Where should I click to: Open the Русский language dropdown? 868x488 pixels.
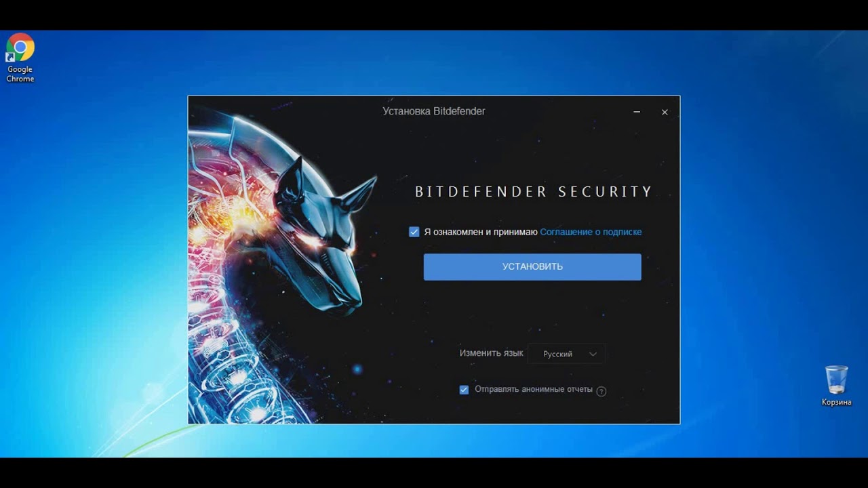566,354
